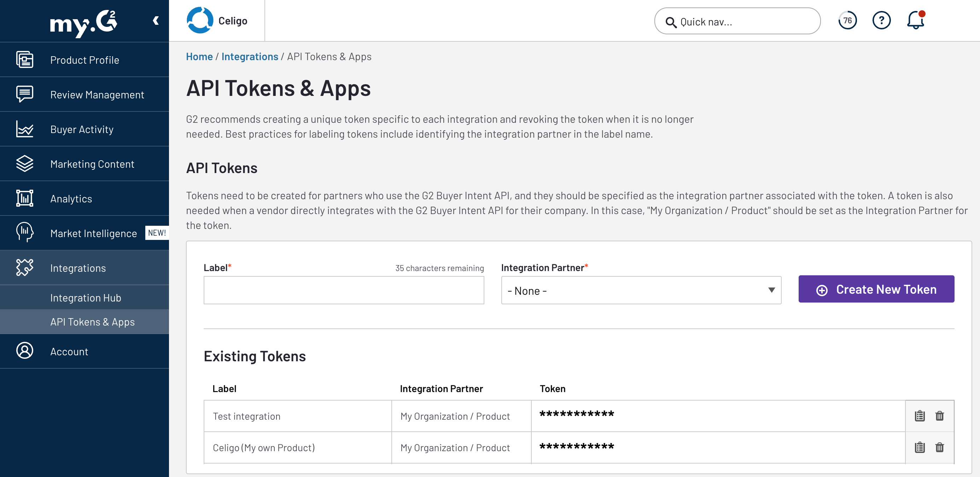Click the Celigo product logo
980x477 pixels.
[x=200, y=21]
